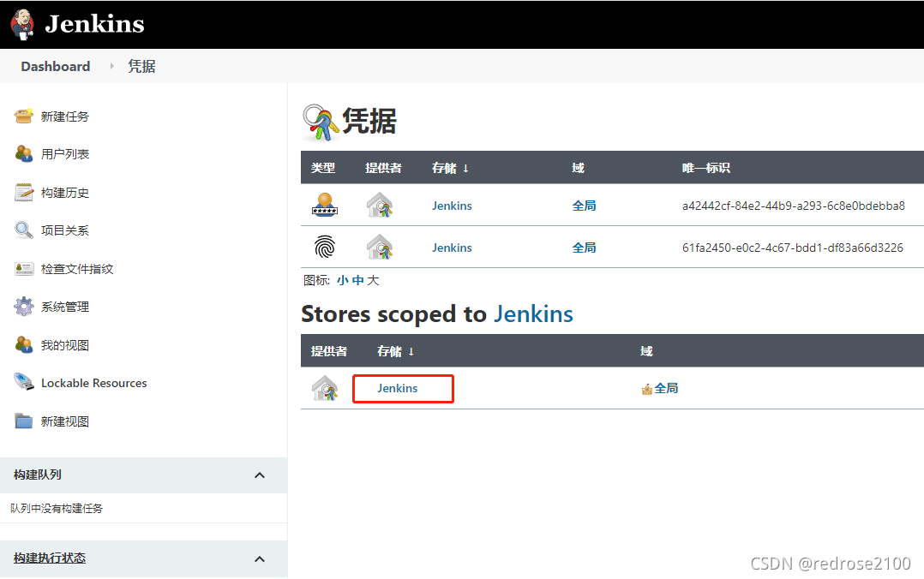Screen dimensions: 924x579
Task: Click the 凭据 breadcrumb
Action: [x=141, y=67]
